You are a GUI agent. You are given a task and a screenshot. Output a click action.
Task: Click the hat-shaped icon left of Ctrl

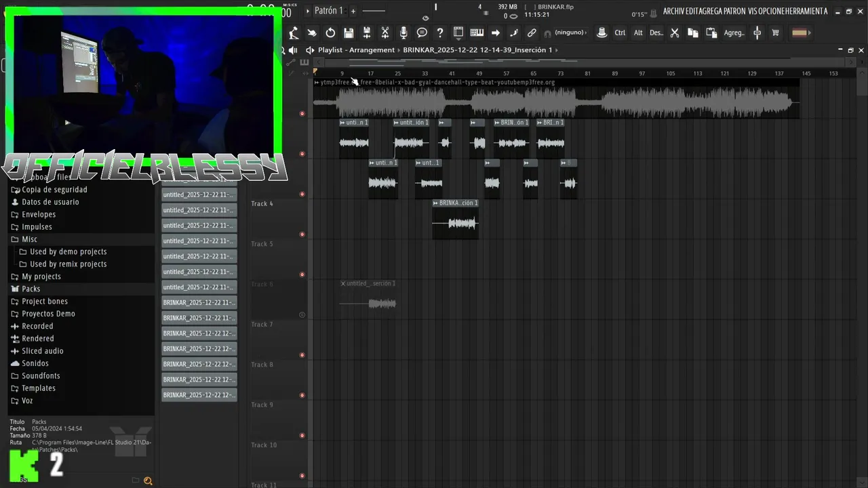click(x=601, y=33)
